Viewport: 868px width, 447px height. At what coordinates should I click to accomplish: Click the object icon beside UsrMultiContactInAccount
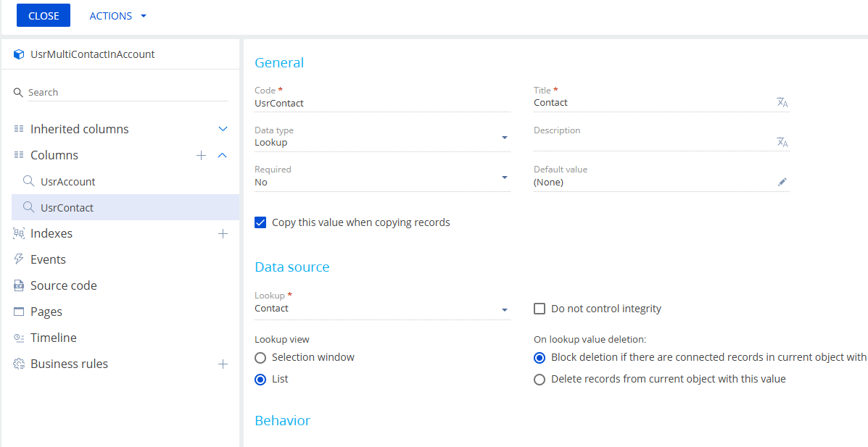tap(18, 54)
